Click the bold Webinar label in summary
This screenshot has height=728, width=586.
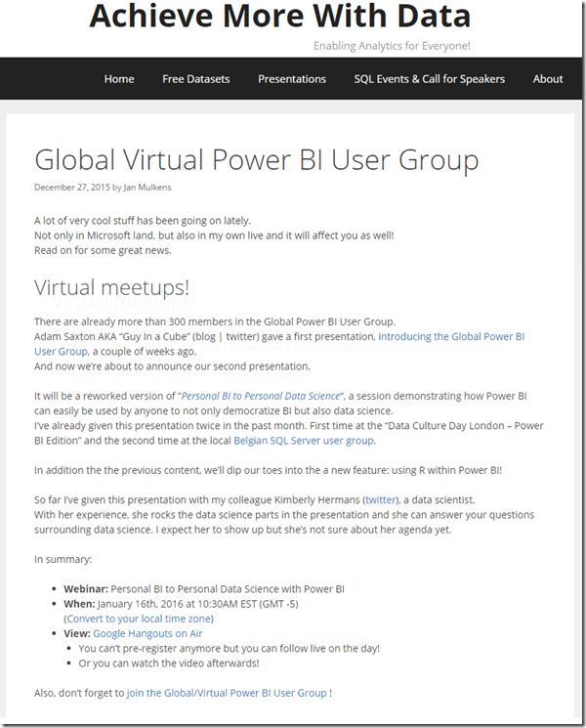[85, 589]
